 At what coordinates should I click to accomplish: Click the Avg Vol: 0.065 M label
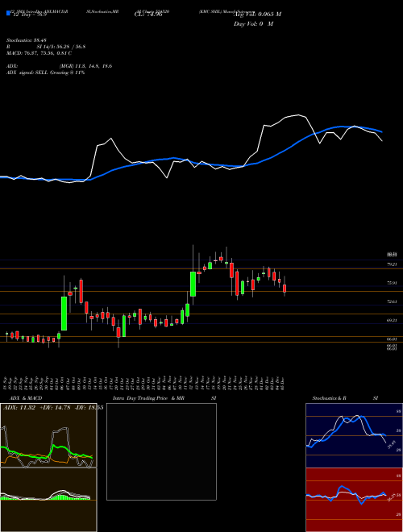tap(257, 15)
